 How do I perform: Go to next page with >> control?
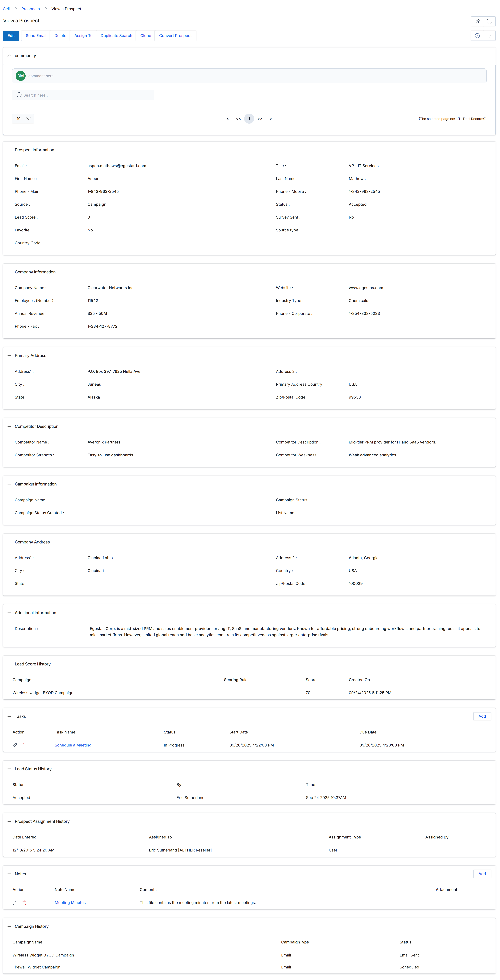pos(260,119)
